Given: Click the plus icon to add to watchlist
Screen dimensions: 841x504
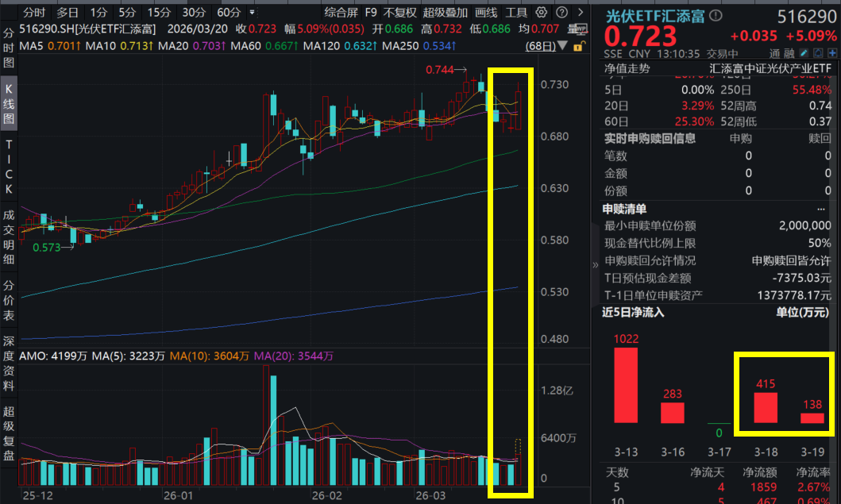Looking at the screenshot, I should [x=832, y=52].
